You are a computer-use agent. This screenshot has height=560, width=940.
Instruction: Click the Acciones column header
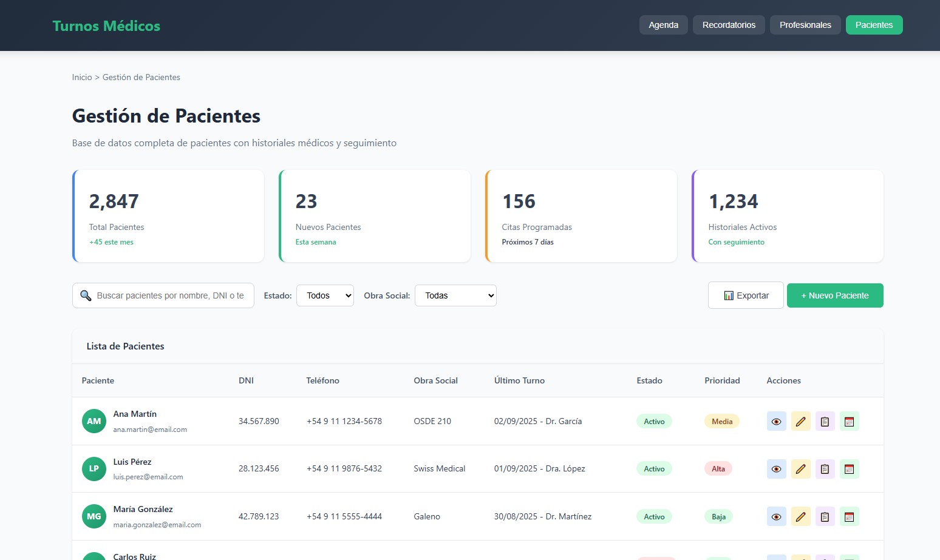[783, 380]
